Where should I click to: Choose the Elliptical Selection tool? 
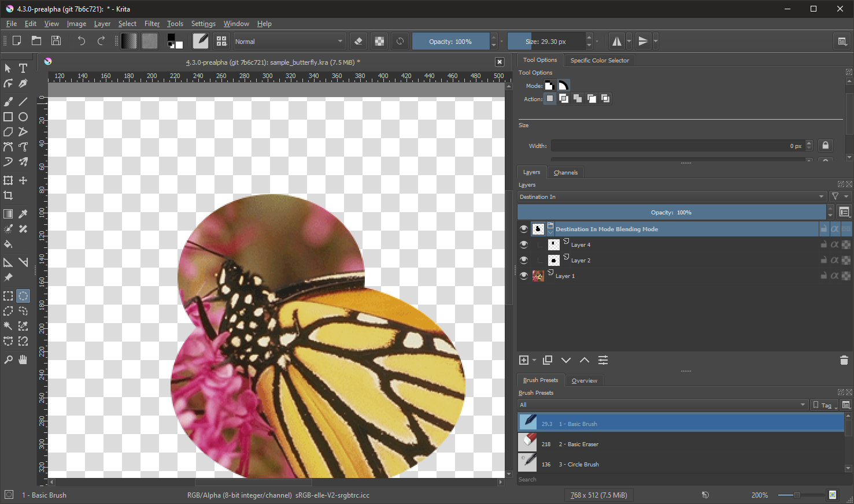(23, 296)
